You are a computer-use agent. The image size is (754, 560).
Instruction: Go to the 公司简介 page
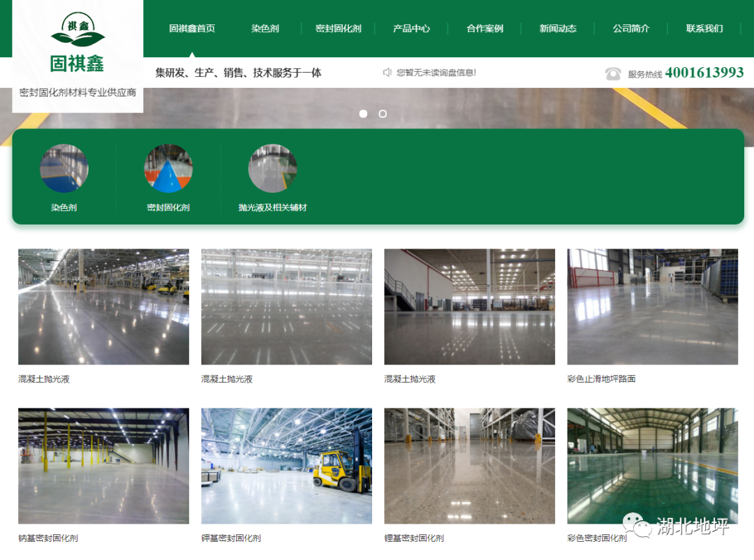(631, 29)
